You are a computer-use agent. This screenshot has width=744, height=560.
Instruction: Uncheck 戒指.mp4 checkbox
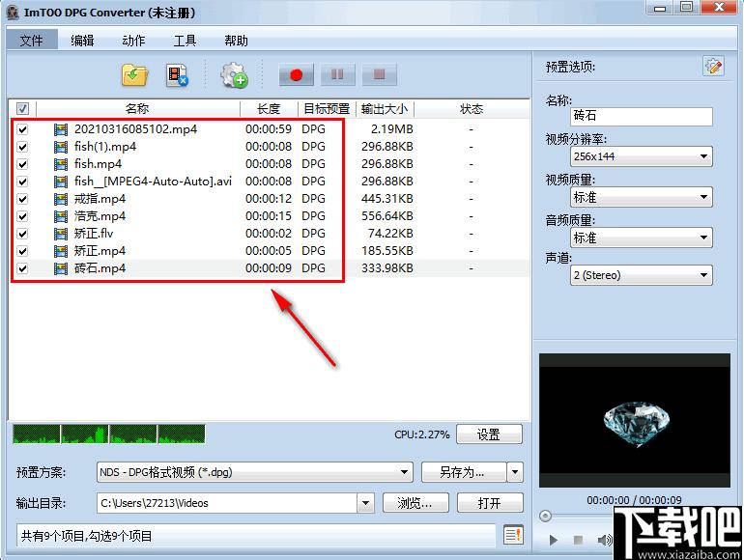(x=22, y=199)
